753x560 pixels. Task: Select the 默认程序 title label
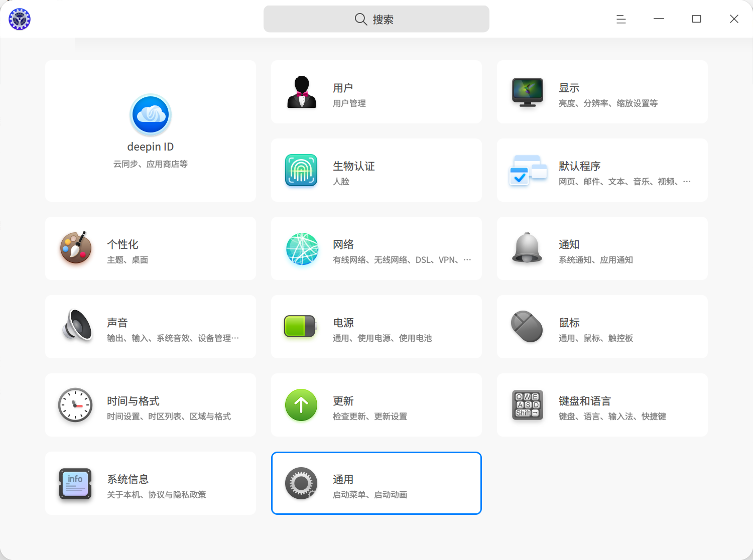tap(580, 166)
